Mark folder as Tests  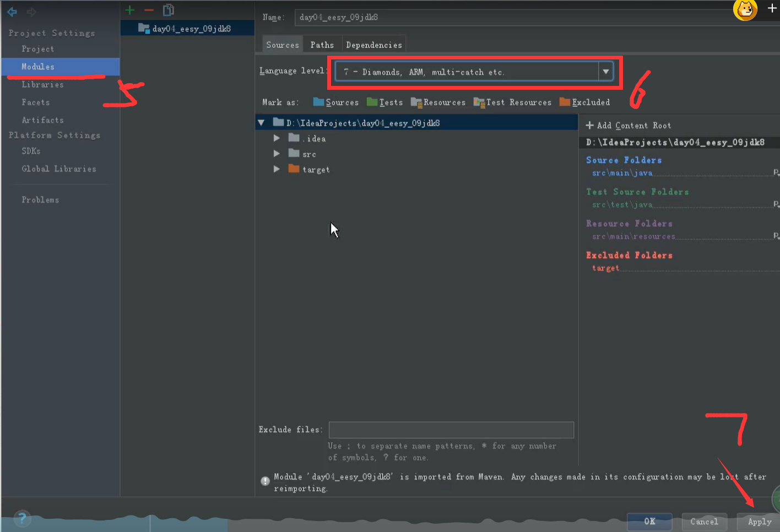click(x=384, y=102)
